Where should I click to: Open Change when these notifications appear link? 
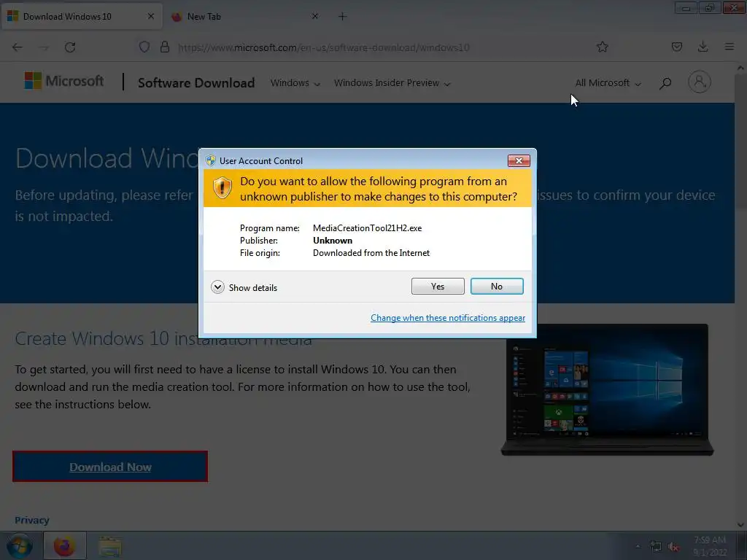coord(448,318)
